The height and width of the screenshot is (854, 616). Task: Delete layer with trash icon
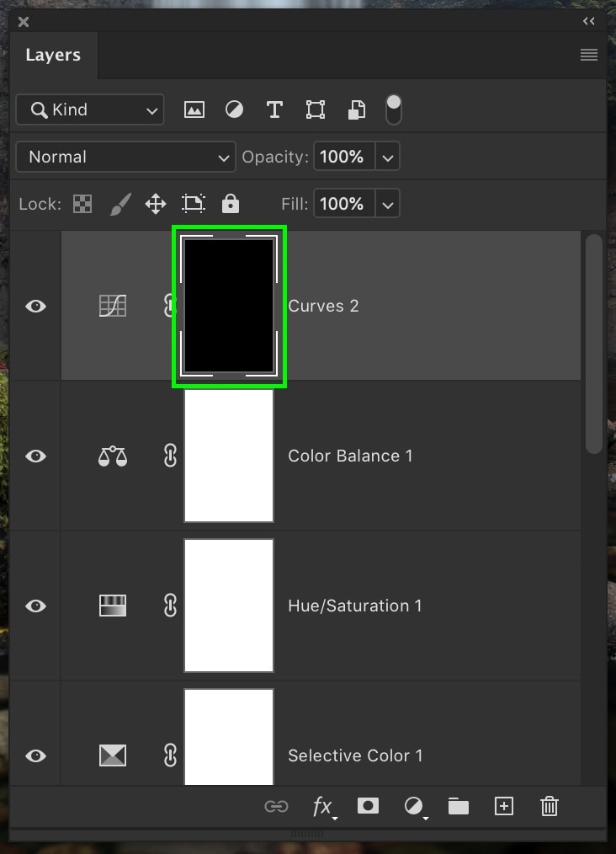[x=550, y=806]
